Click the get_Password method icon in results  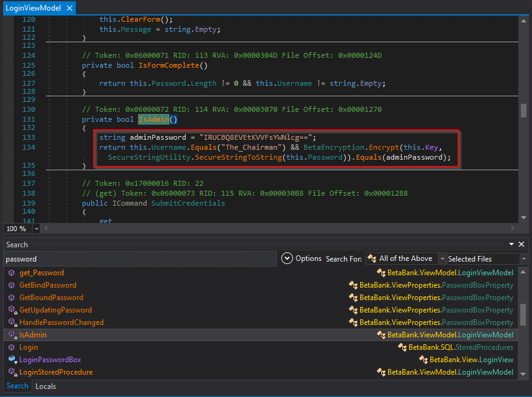click(11, 273)
